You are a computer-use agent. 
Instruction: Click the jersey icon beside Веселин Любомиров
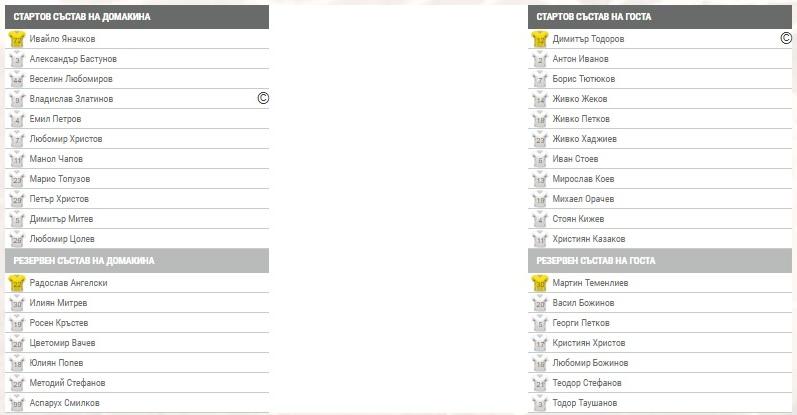(16, 79)
